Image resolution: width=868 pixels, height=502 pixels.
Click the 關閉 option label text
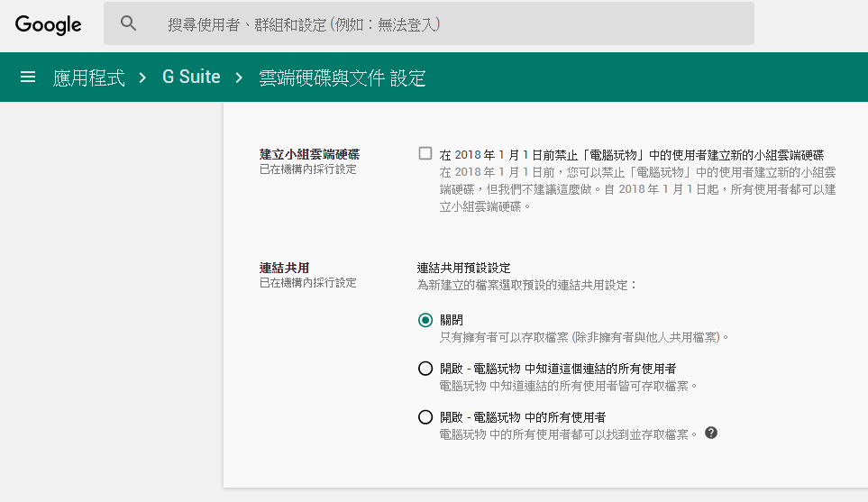click(x=452, y=320)
